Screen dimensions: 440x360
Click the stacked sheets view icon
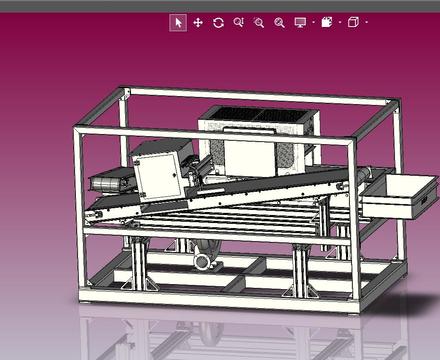click(x=327, y=22)
